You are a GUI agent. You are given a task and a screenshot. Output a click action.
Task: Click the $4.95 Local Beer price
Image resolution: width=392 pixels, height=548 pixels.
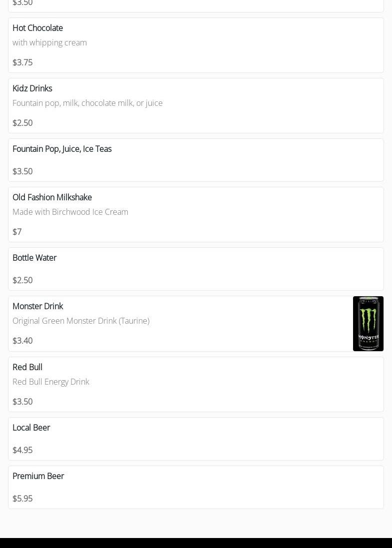pos(22,450)
